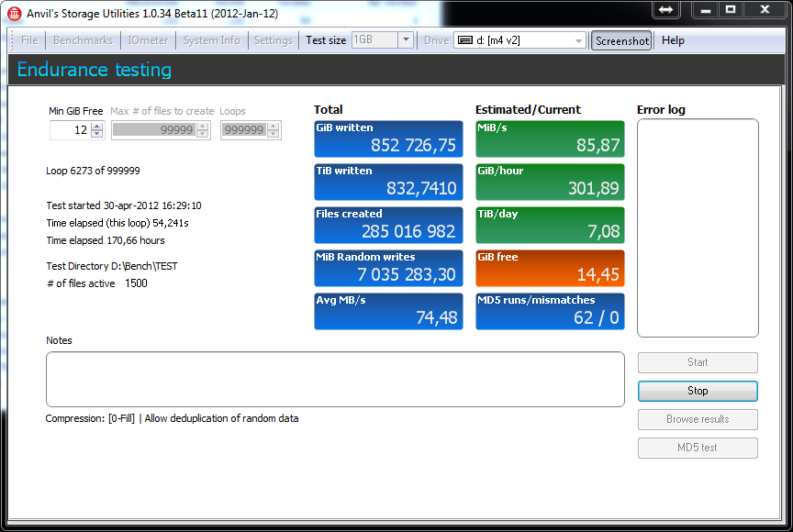
Task: Open the IOmeter menu
Action: pyautogui.click(x=148, y=40)
